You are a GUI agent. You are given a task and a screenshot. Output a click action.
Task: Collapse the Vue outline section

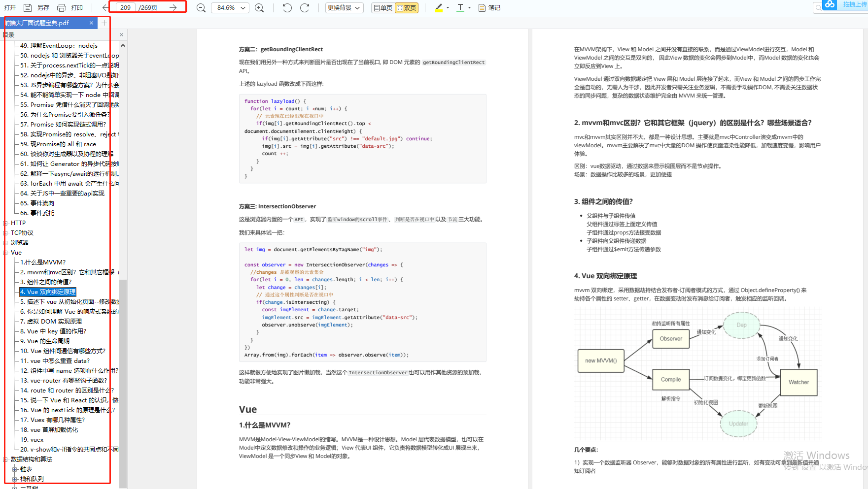[6, 253]
